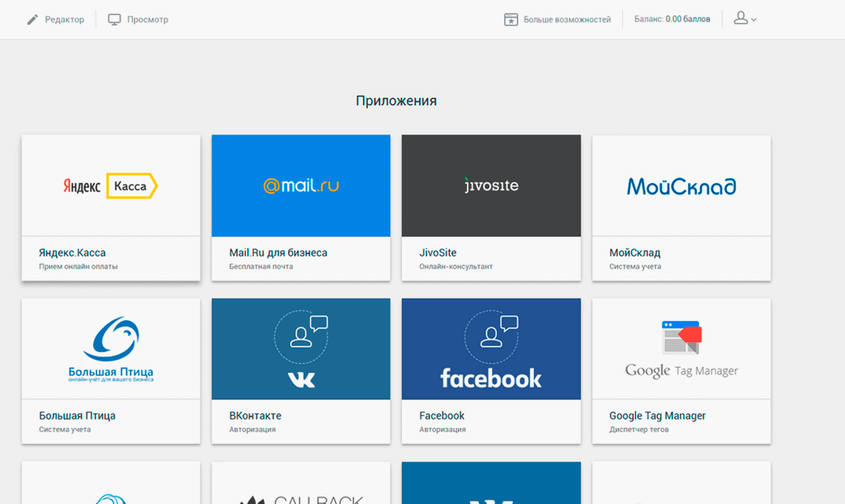Open the Редактор menu item
Image resolution: width=845 pixels, height=504 pixels.
[x=64, y=20]
